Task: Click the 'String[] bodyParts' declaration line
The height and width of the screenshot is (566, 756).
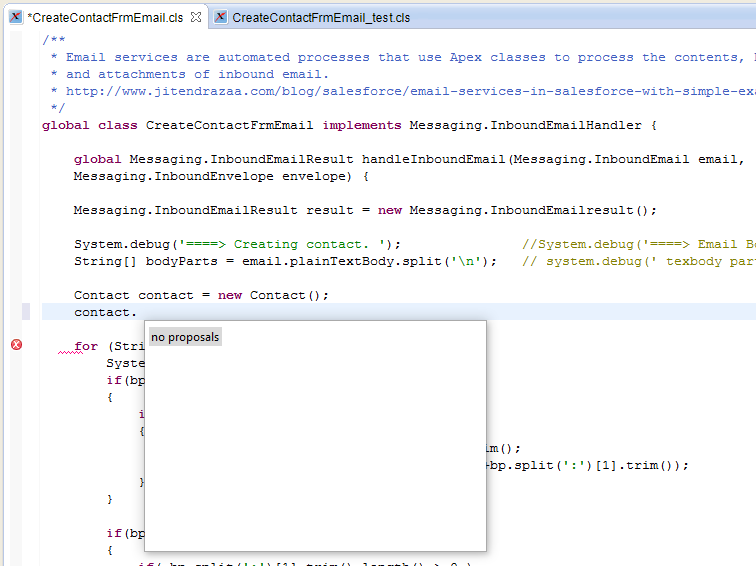Action: pyautogui.click(x=285, y=262)
